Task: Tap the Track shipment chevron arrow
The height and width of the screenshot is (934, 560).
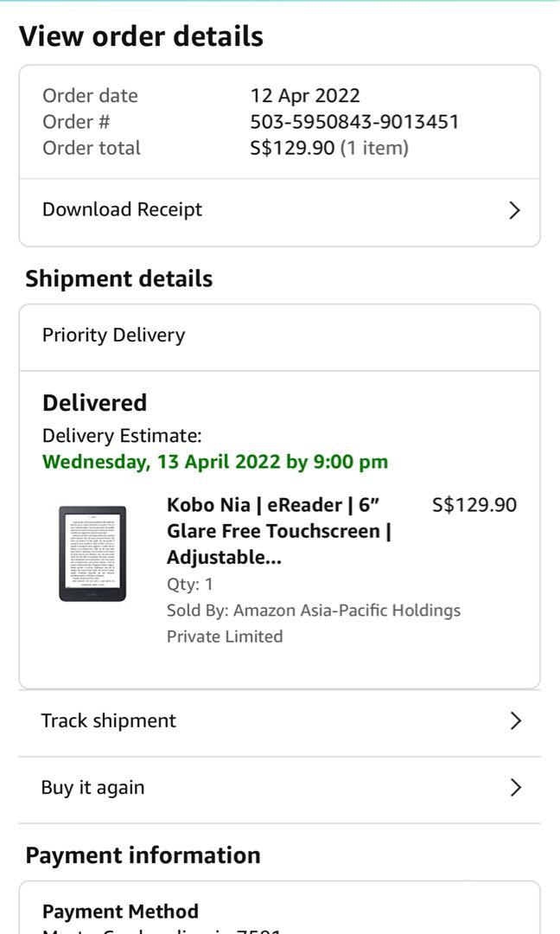Action: click(515, 720)
